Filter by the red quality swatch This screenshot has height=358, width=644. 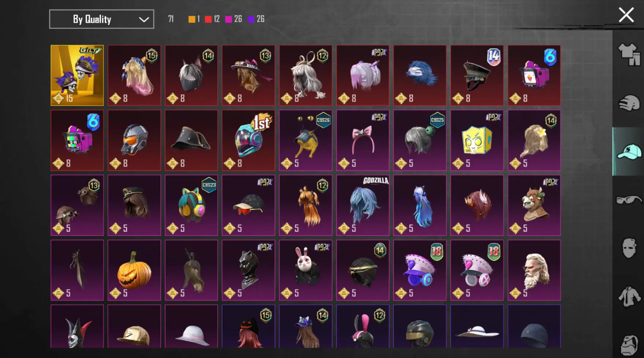coord(208,19)
